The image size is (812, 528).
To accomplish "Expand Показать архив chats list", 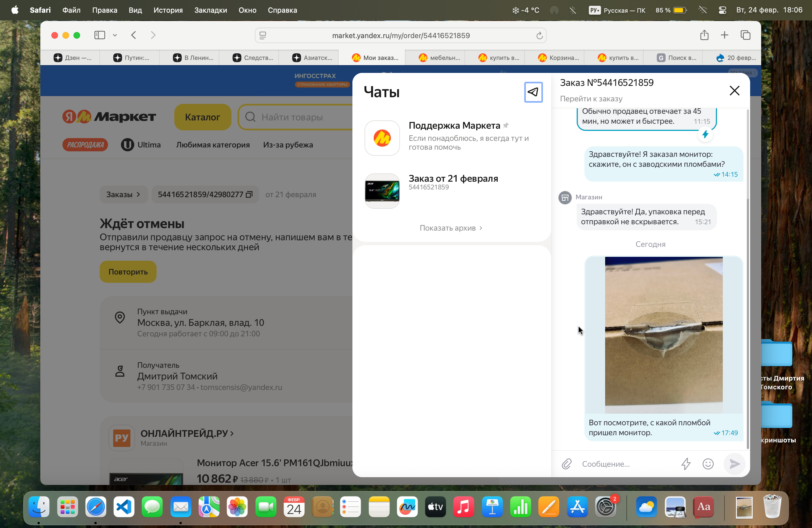I will coord(451,228).
